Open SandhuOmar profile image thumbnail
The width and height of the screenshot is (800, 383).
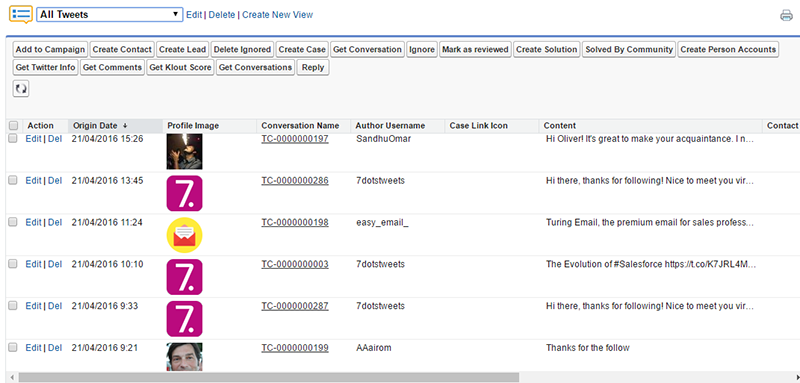click(x=184, y=151)
